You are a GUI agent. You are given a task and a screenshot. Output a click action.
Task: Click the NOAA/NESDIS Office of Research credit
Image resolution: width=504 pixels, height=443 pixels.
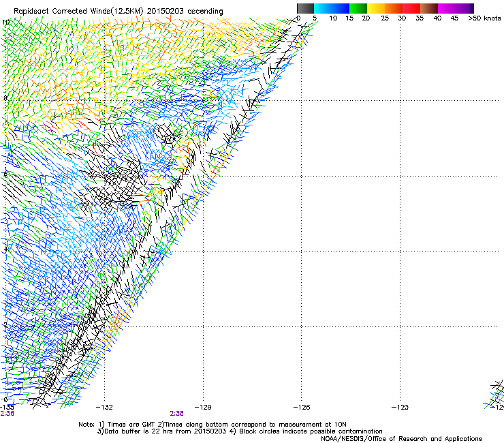[401, 439]
